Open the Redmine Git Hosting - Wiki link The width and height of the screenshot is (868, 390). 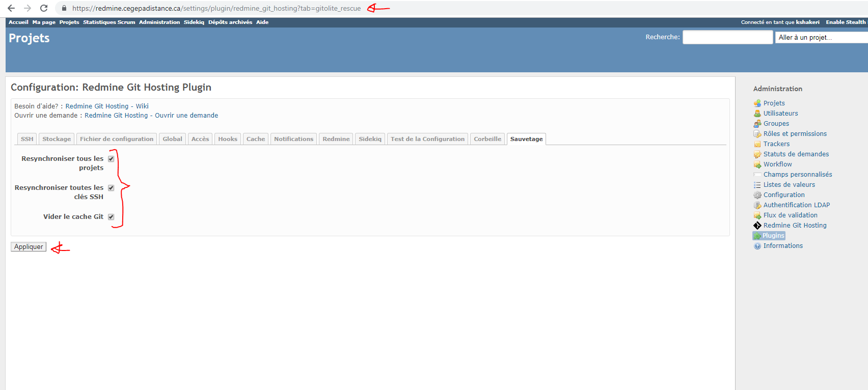point(107,106)
